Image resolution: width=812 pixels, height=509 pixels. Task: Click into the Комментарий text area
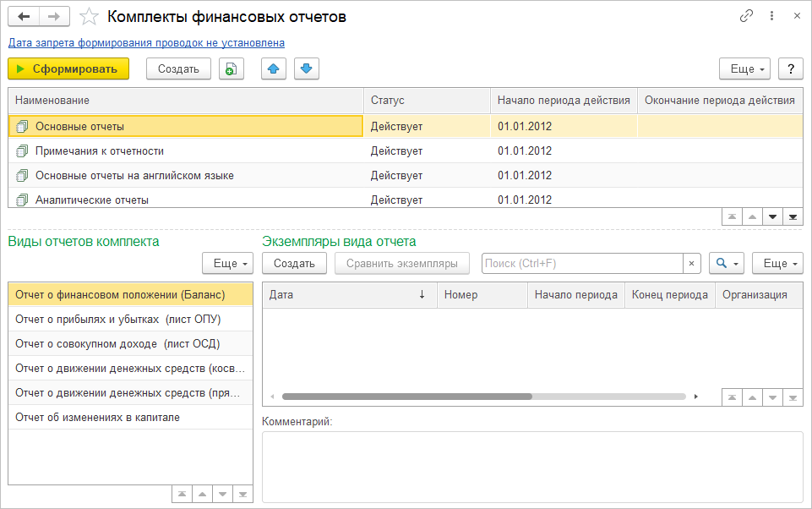coord(532,466)
